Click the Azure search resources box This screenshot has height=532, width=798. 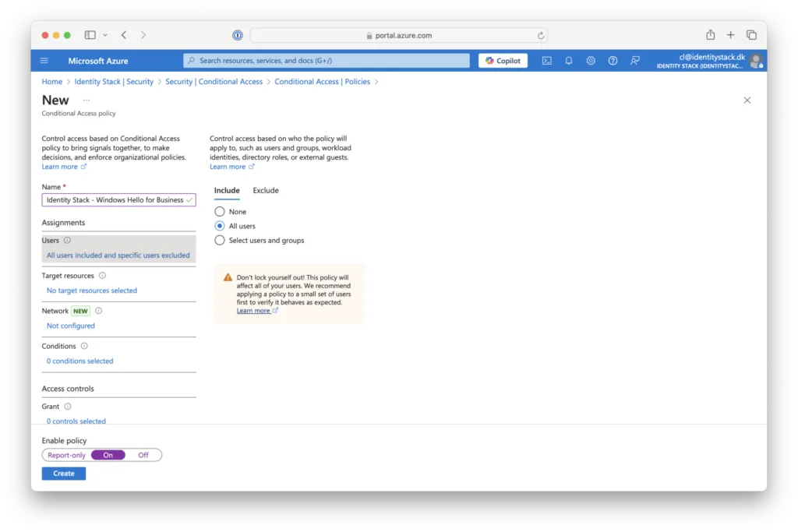[x=327, y=61]
